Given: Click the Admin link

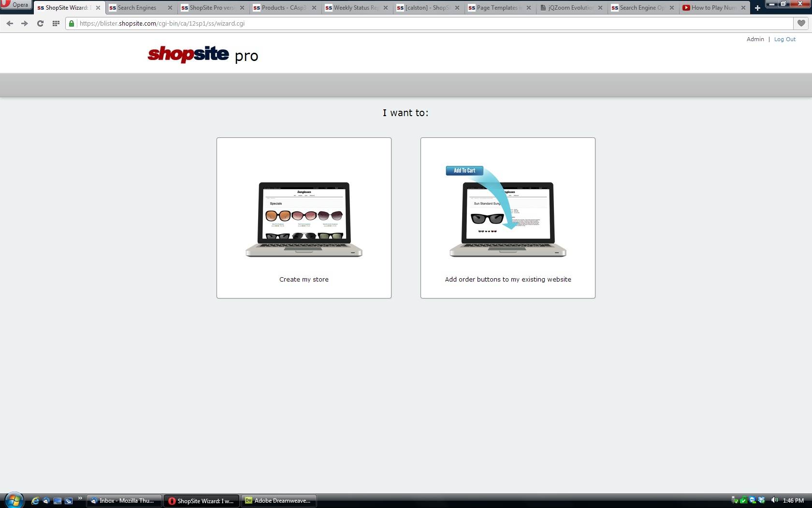Looking at the screenshot, I should click(x=755, y=39).
